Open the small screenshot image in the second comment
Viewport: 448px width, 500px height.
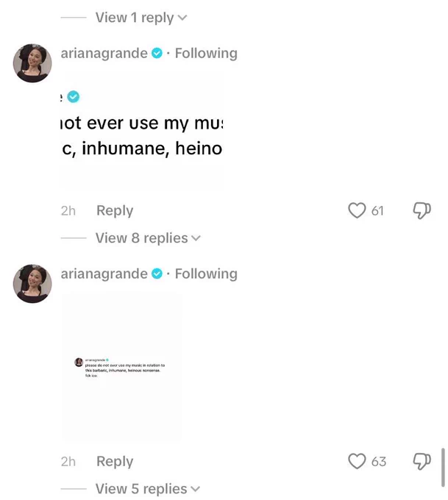pyautogui.click(x=121, y=368)
